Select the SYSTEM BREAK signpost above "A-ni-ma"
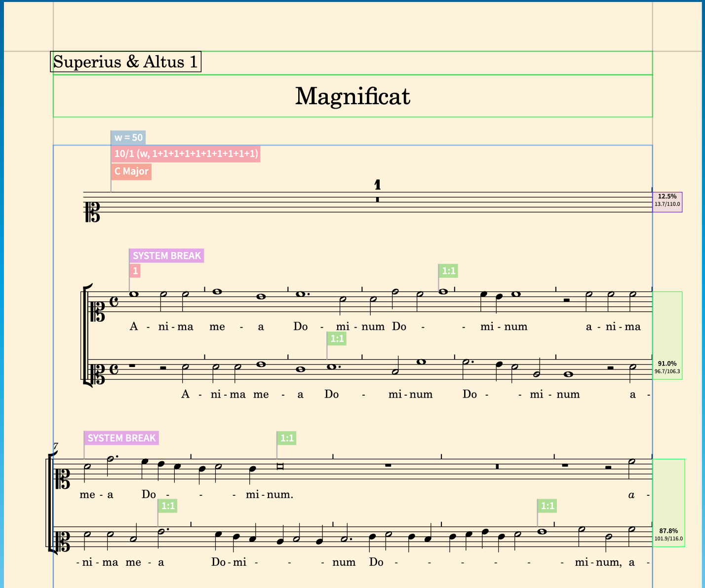This screenshot has height=588, width=705. coord(167,256)
